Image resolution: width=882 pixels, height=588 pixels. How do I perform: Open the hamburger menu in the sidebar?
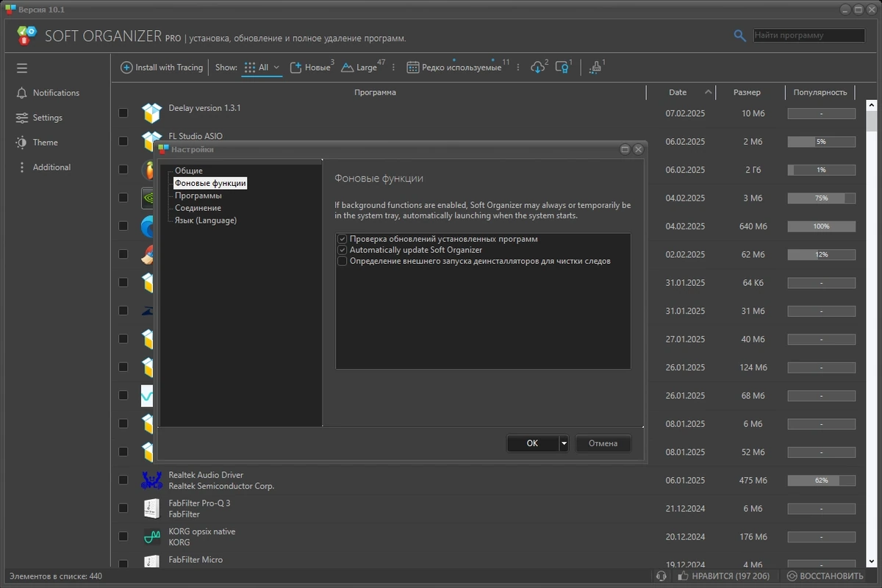click(22, 68)
